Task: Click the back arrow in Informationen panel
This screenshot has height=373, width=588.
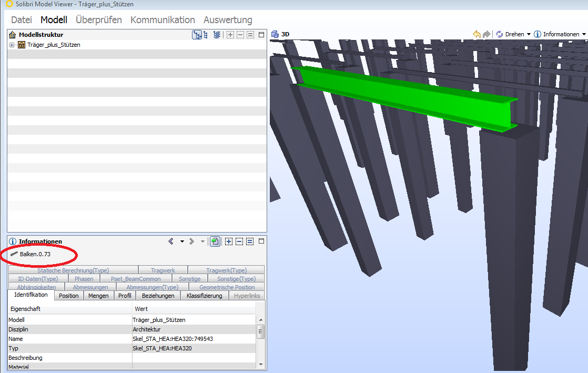Action: tap(171, 241)
